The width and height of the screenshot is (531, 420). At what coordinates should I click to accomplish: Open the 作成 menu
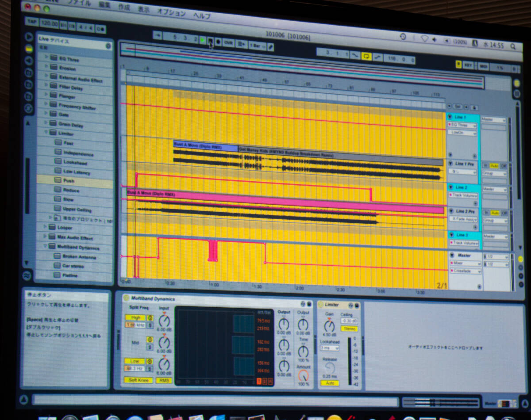[x=124, y=7]
